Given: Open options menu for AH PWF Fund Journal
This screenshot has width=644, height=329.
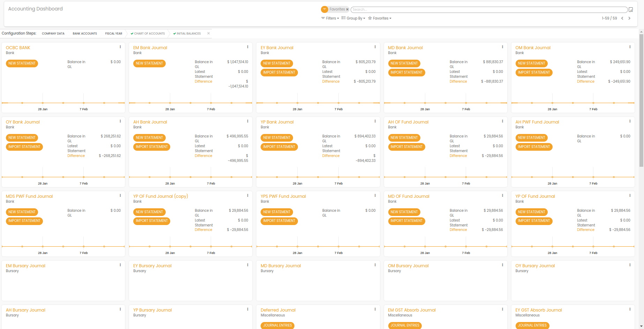Looking at the screenshot, I should tap(630, 121).
